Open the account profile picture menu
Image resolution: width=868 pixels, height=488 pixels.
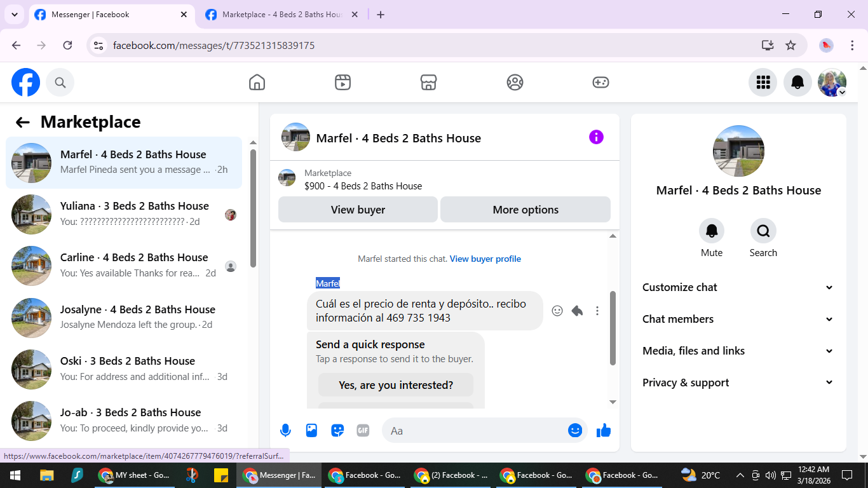click(832, 83)
